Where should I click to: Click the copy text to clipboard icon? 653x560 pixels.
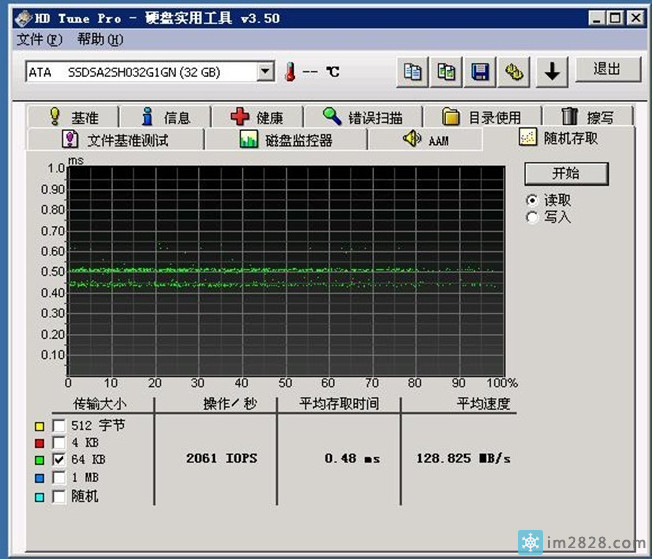pyautogui.click(x=412, y=72)
